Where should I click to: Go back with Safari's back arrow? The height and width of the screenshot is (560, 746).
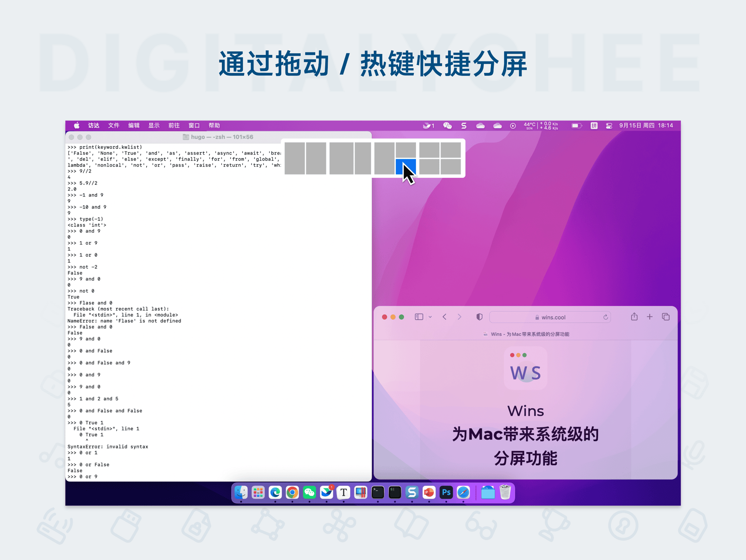(444, 317)
